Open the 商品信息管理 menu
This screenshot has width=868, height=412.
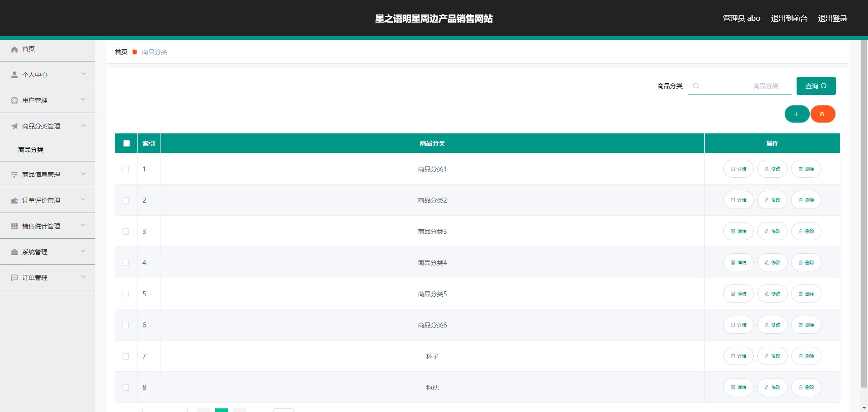[41, 175]
